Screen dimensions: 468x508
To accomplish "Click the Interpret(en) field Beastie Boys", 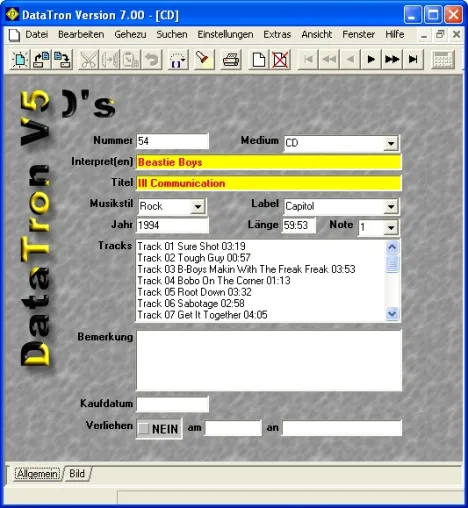I will click(x=269, y=162).
